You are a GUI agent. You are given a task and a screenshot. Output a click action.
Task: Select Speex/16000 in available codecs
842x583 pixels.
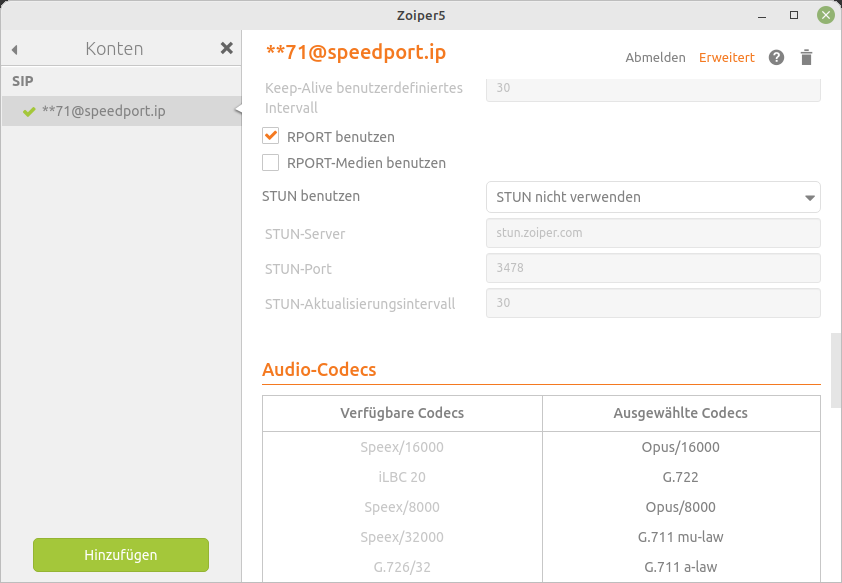click(402, 447)
